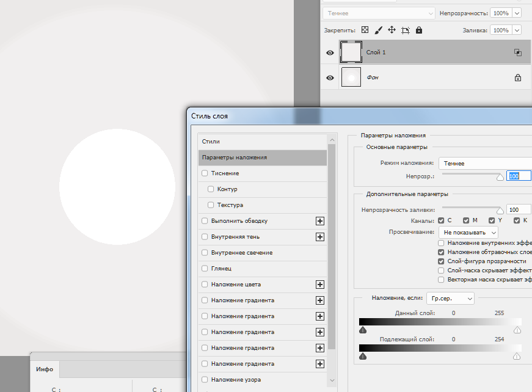Uncheck Наложение обтравочных слоев option

(441, 252)
